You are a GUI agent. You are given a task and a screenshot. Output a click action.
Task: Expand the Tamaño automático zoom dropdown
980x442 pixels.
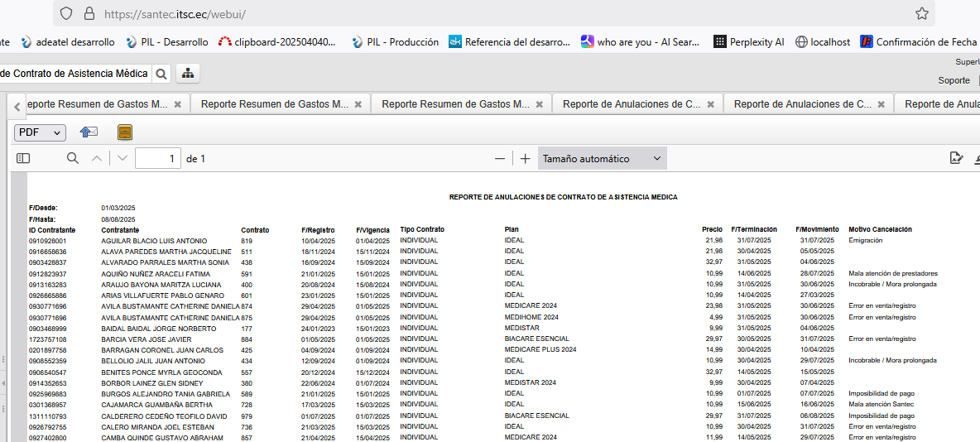(602, 159)
